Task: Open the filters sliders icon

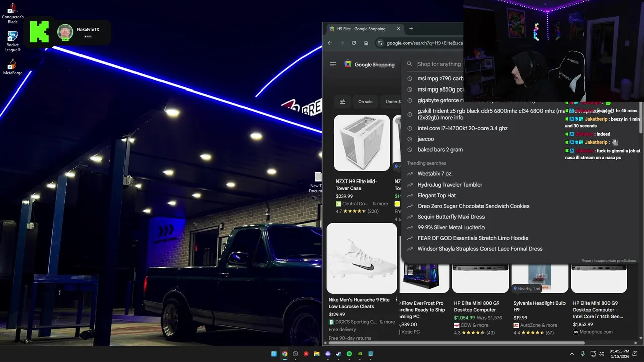Action: coord(342,102)
